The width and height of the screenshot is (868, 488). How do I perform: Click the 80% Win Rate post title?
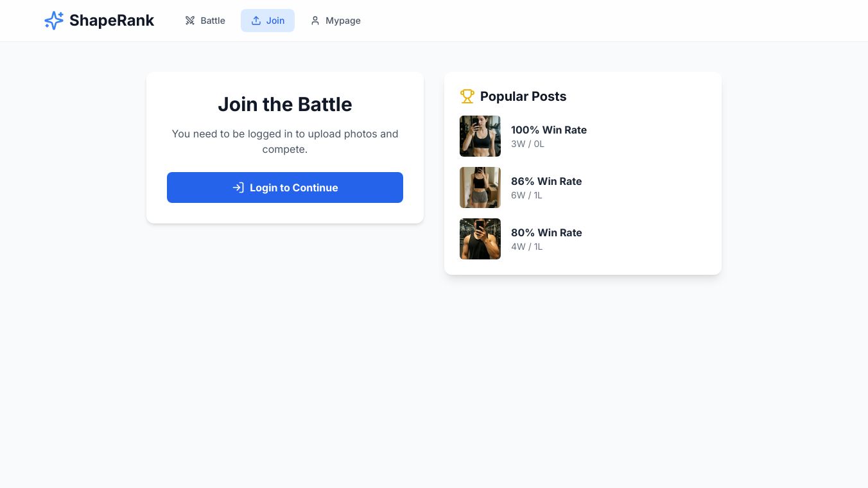(546, 232)
